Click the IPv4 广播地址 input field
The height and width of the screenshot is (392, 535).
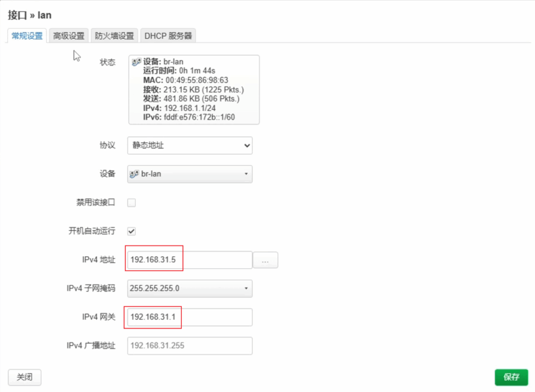pyautogui.click(x=190, y=346)
